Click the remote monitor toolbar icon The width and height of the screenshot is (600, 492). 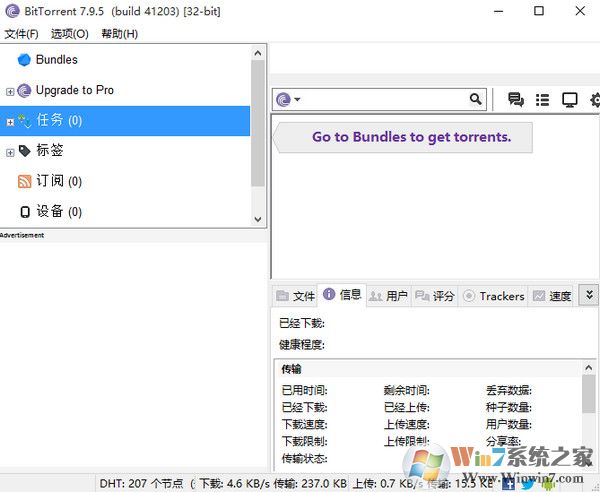569,100
